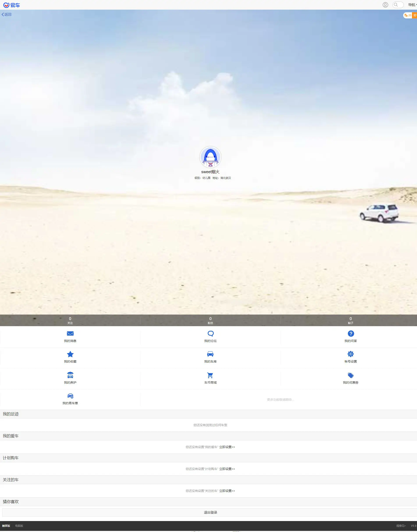Click the sweet烟火 user avatar

[x=210, y=157]
